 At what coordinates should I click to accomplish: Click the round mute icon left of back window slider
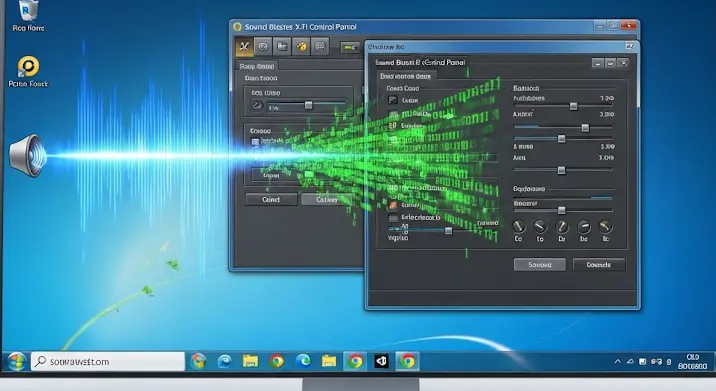(258, 106)
